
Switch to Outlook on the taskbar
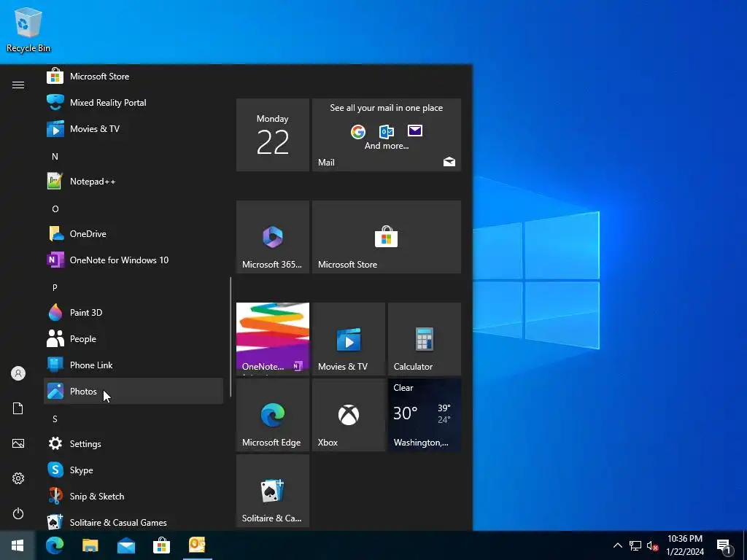pos(197,545)
